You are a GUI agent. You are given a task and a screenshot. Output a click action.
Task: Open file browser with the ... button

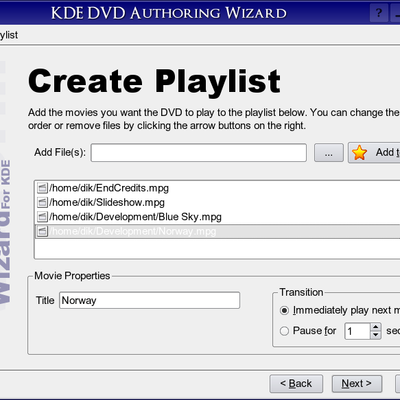pos(329,153)
